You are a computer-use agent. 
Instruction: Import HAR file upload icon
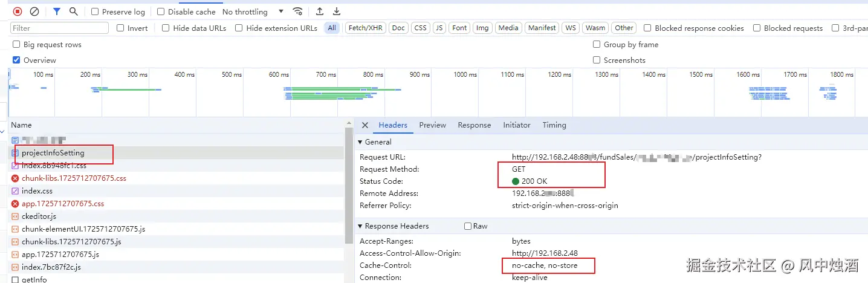click(x=320, y=11)
